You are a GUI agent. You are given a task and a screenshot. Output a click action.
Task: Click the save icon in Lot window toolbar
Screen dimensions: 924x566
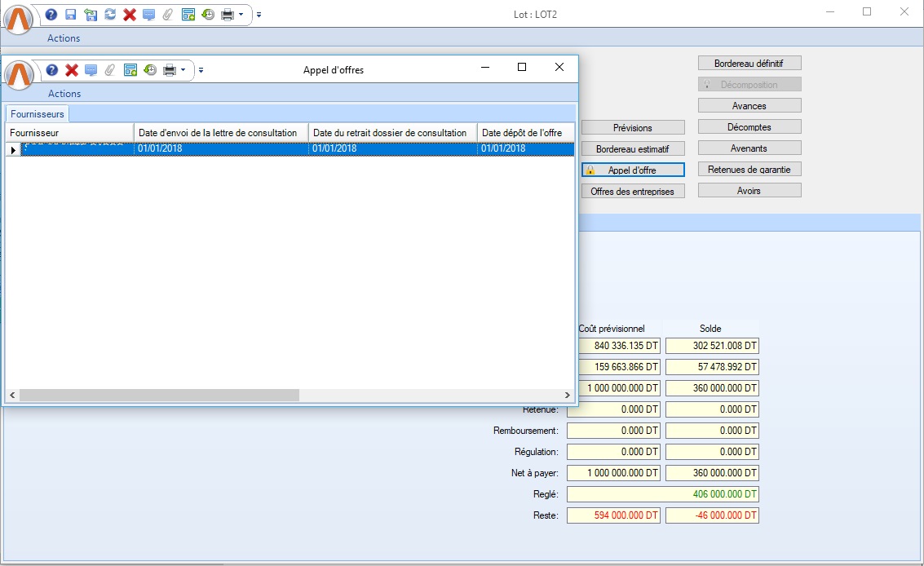[x=71, y=15]
